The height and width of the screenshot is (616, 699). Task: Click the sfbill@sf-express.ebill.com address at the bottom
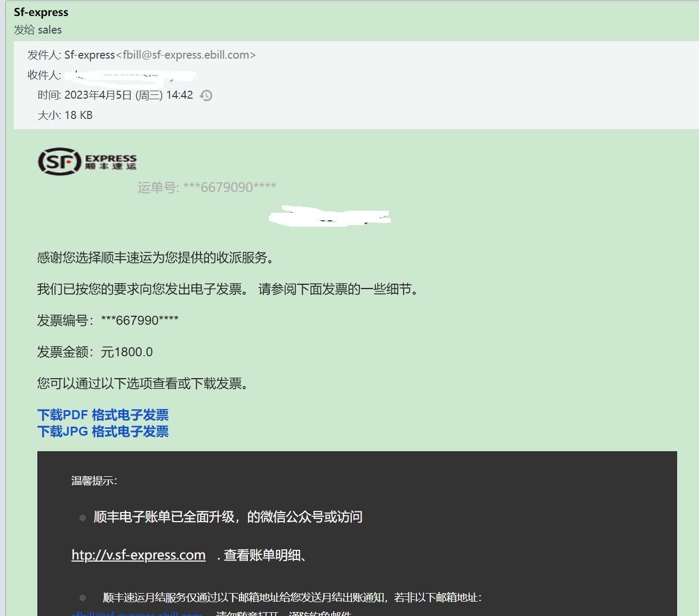click(137, 613)
